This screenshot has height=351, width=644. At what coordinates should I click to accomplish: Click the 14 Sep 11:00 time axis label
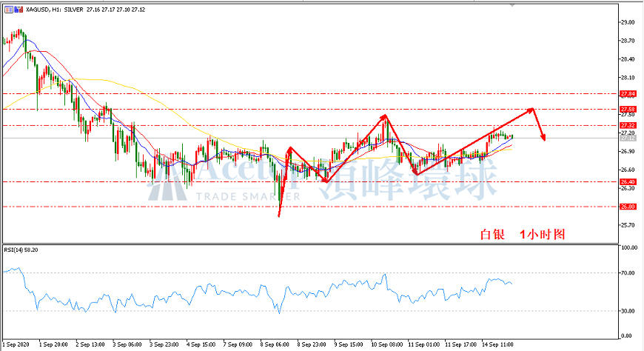(x=497, y=344)
